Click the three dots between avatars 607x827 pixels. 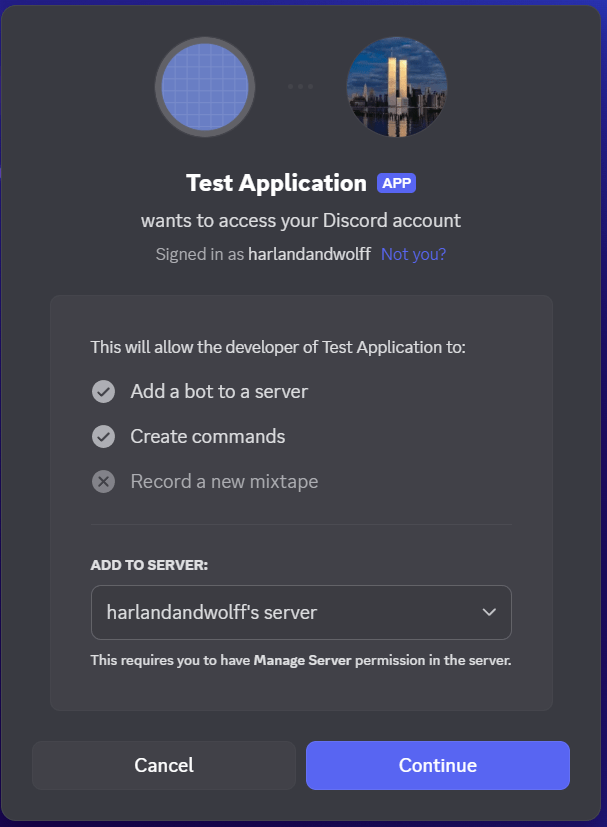coord(301,86)
